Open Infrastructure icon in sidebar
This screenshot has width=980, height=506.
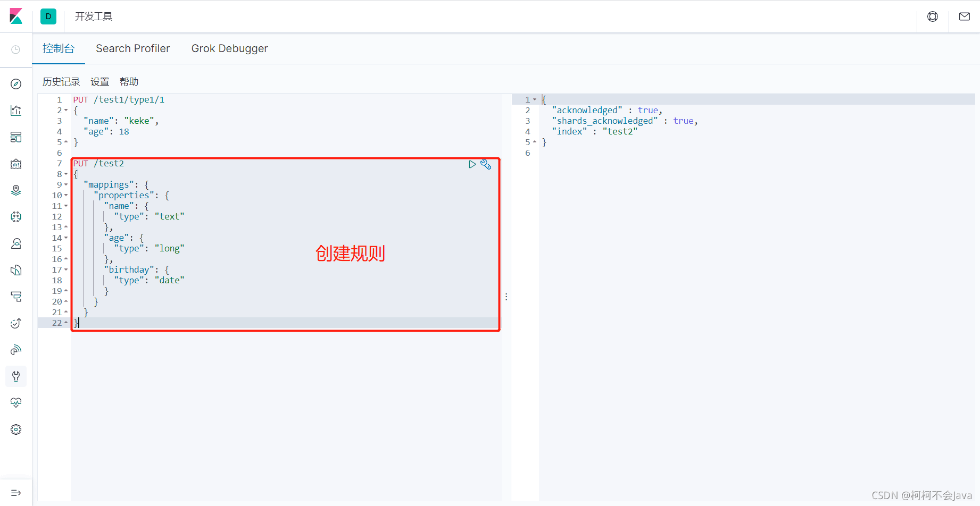[16, 243]
